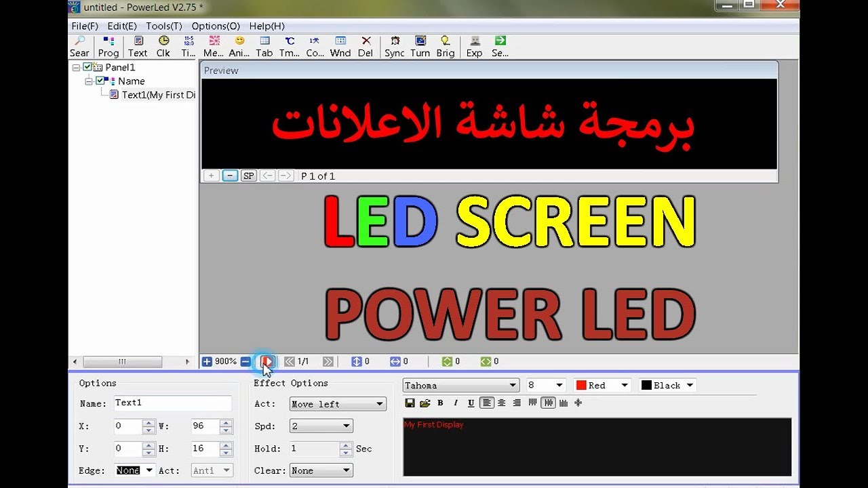Sync panel time with Sync

pyautogui.click(x=395, y=47)
